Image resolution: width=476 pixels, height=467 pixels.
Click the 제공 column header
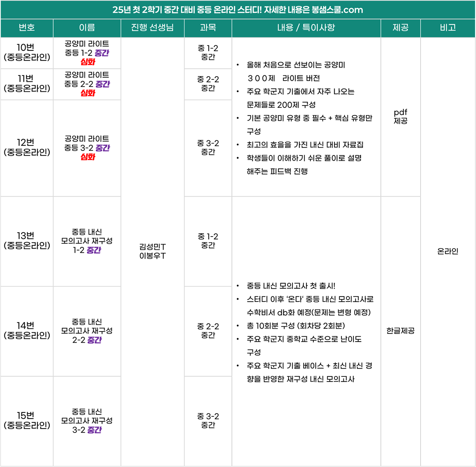tap(400, 28)
